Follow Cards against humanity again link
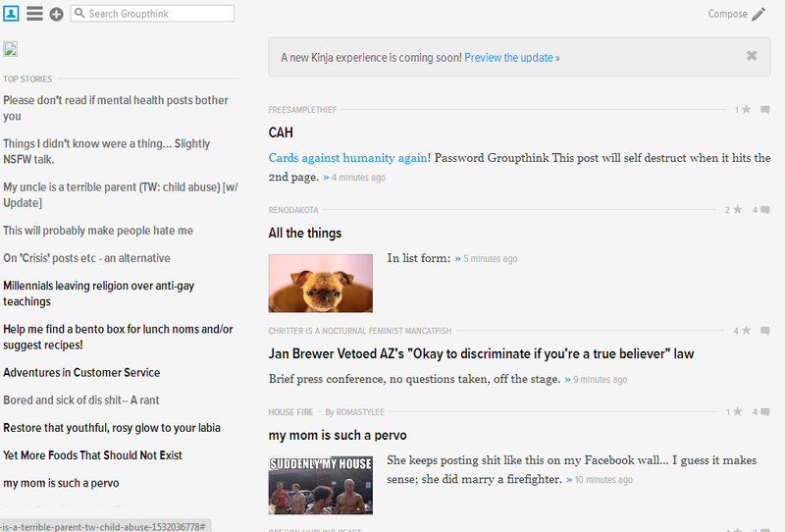Screen dimensions: 785x532 coord(348,158)
